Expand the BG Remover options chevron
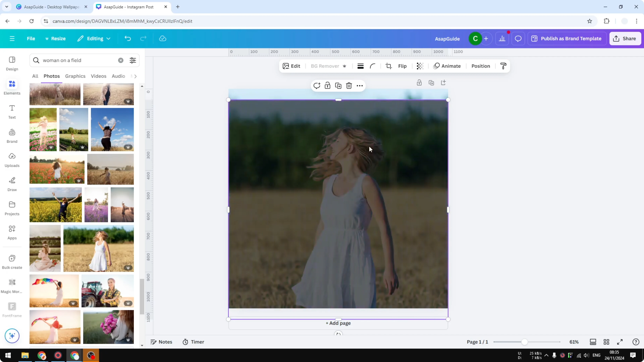The width and height of the screenshot is (644, 362). point(345,66)
